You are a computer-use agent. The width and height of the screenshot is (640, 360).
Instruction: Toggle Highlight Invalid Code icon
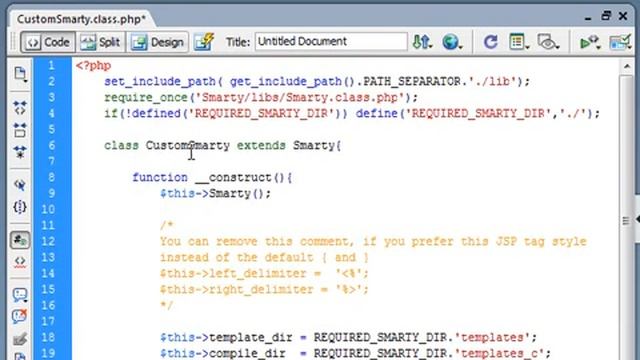pos(20,262)
